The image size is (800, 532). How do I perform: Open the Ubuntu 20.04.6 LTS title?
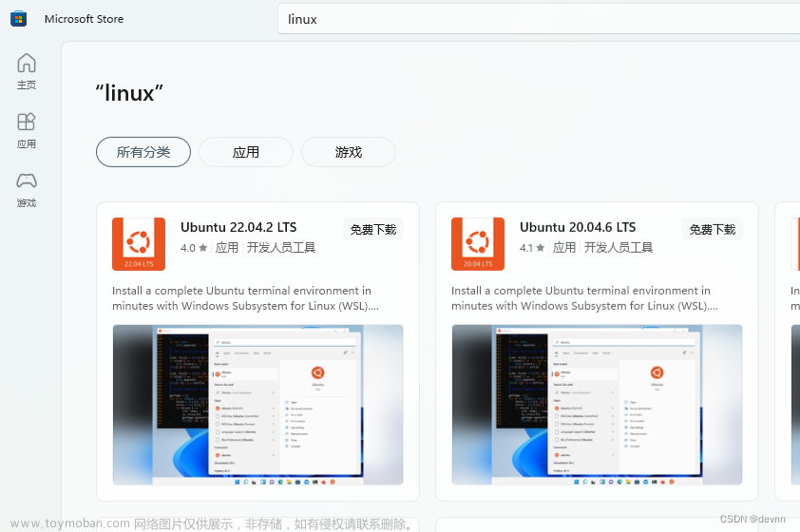click(578, 227)
